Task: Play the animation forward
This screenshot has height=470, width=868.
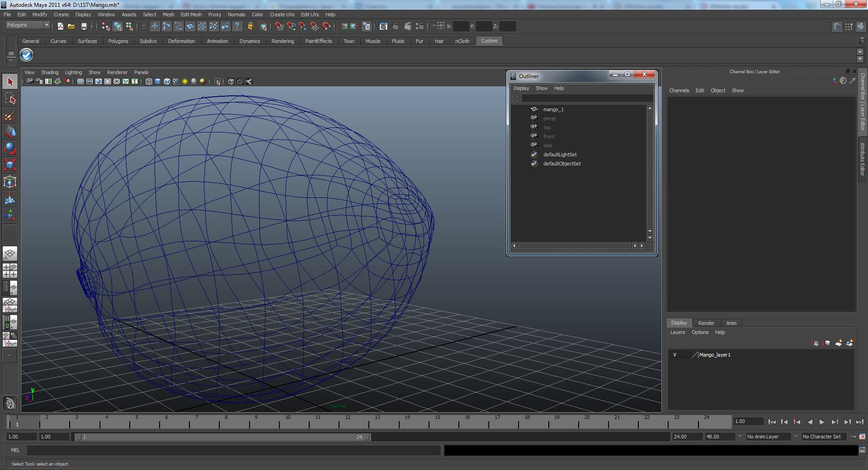Action: point(822,422)
